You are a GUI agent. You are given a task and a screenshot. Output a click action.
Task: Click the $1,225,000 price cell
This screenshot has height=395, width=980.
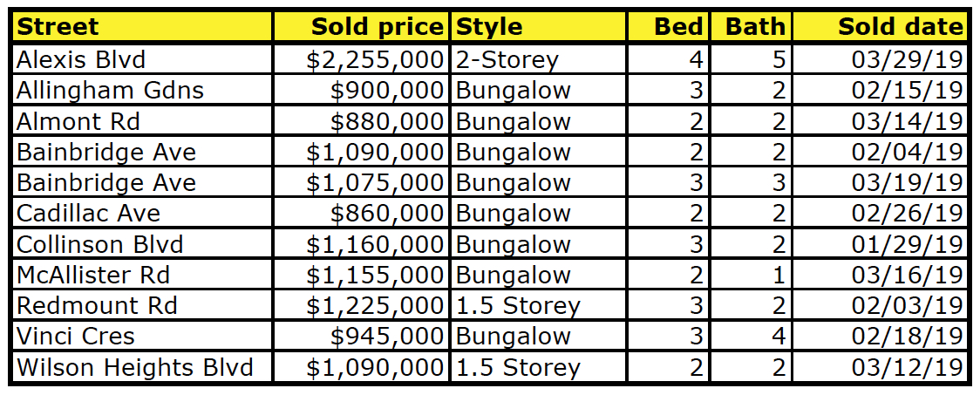click(361, 306)
